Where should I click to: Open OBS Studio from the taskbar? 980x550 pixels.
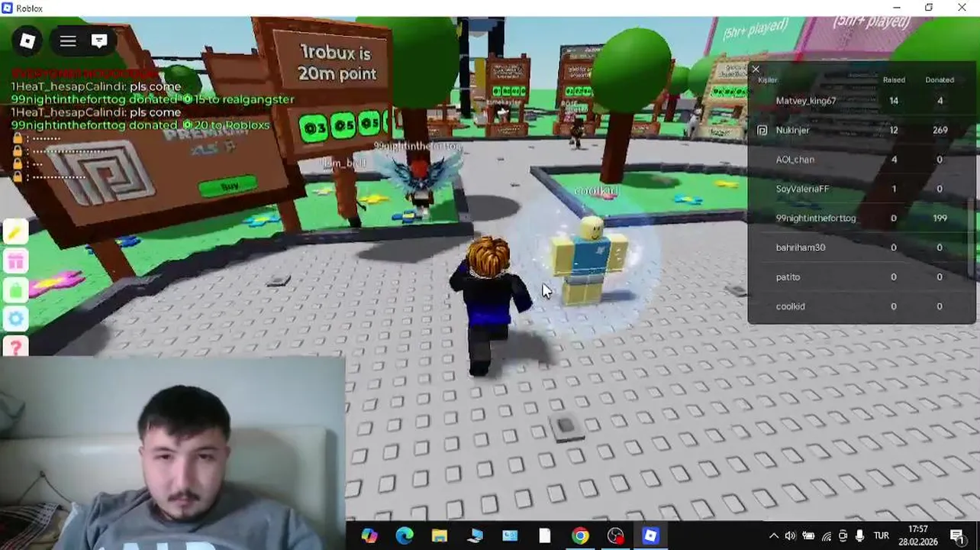tap(615, 536)
